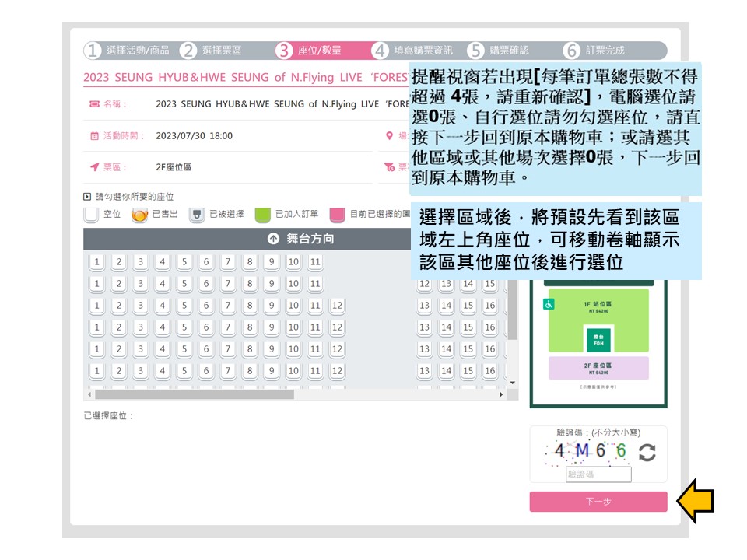Go to step 2 選擇票區
The image size is (747, 560).
click(x=211, y=51)
